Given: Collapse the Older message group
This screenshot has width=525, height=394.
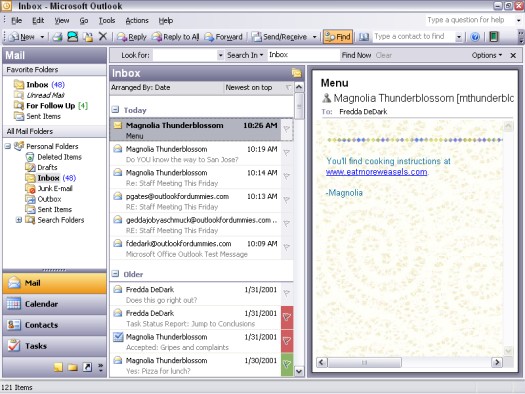Looking at the screenshot, I should (x=115, y=274).
